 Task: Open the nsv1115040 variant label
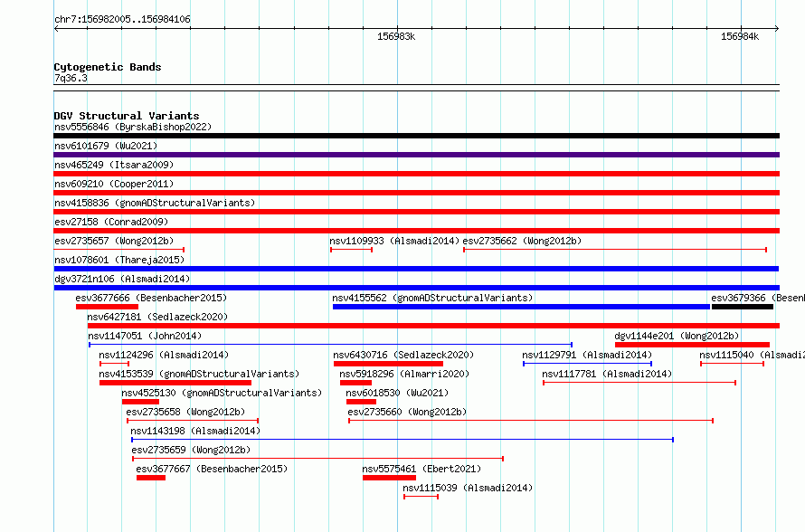(752, 355)
